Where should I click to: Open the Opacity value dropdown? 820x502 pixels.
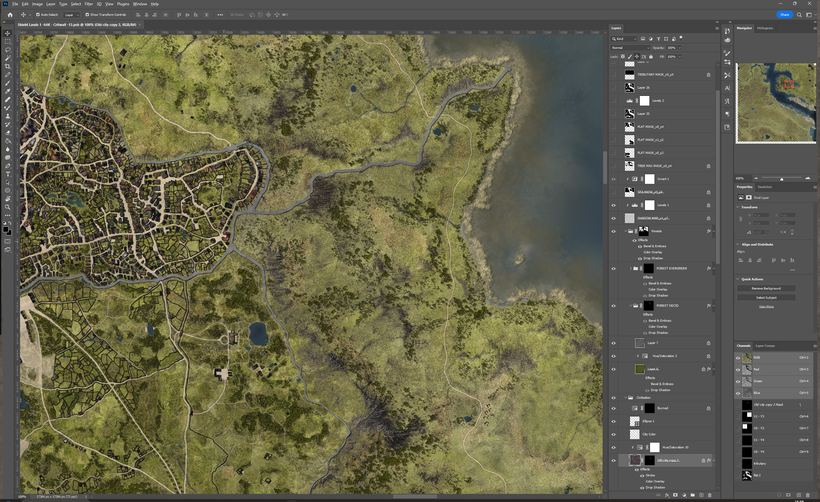[680, 48]
